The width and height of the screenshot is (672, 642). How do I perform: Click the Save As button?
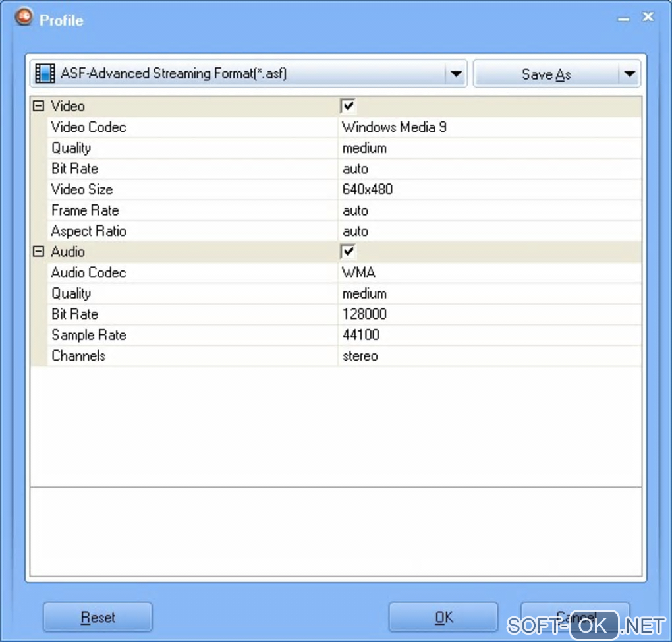[547, 74]
